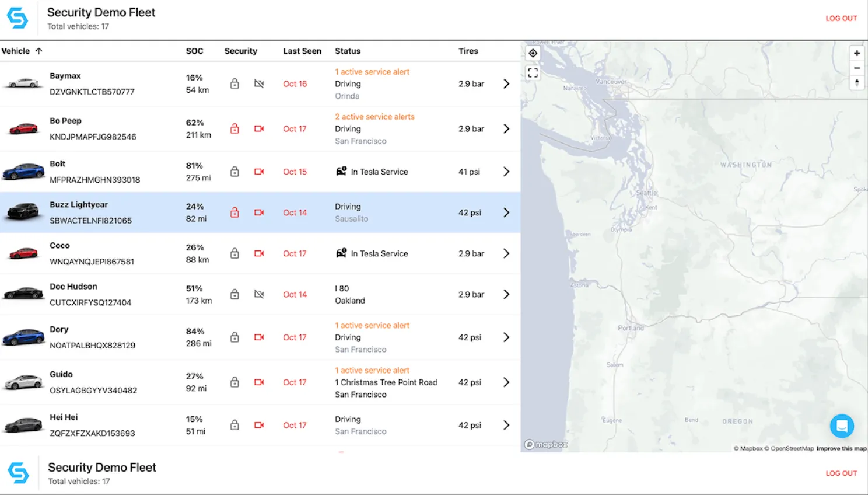Click the red lock icon for Buzz Lightyear
The image size is (868, 495).
coord(235,212)
